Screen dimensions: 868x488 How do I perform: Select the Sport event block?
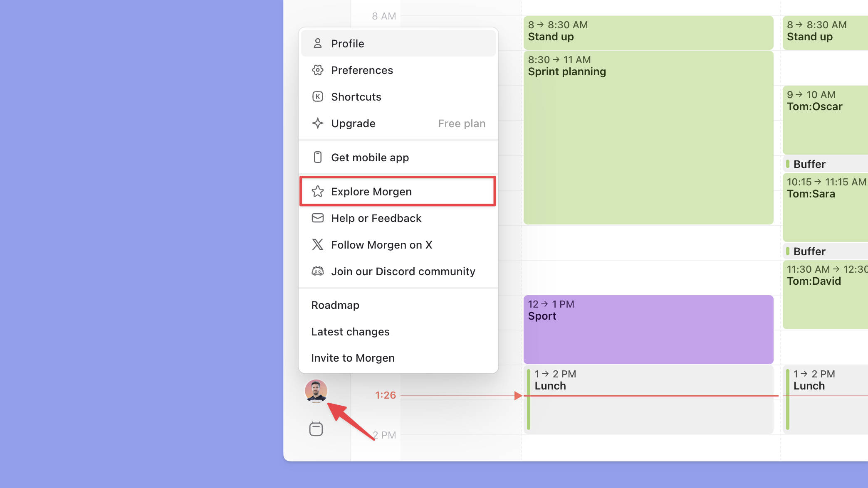point(648,330)
